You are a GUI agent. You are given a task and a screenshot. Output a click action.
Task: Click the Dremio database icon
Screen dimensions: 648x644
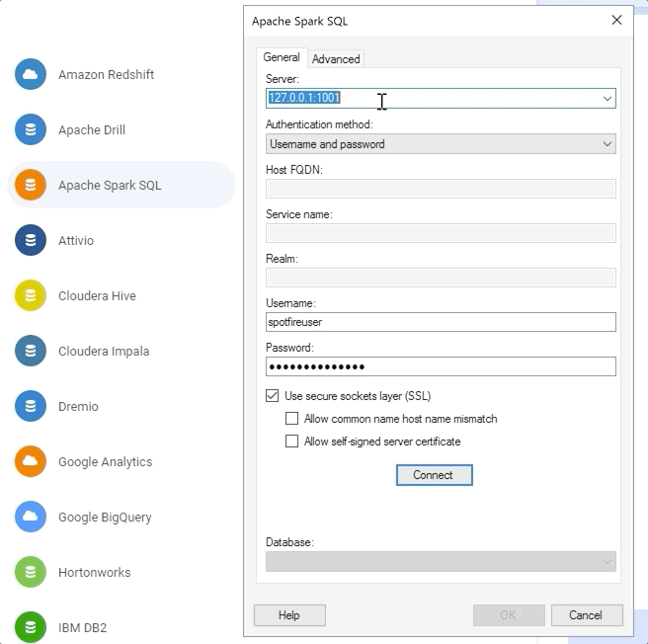click(x=31, y=406)
